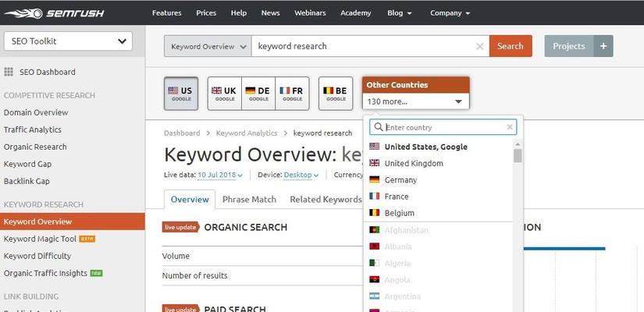Click the NEW badge beside Organic Traffic Insights
Viewport: 644px width, 312px height.
tap(96, 273)
